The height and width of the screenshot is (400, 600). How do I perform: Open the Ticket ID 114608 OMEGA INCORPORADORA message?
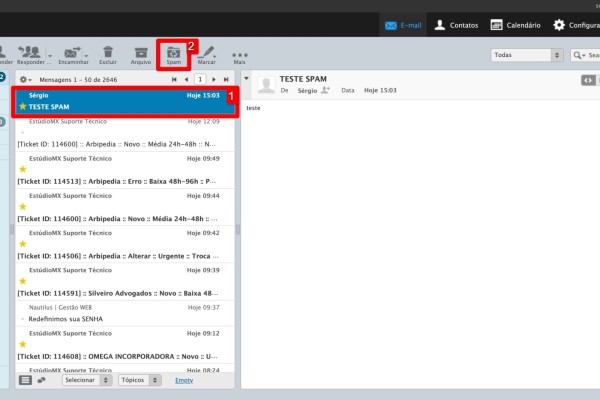(x=125, y=344)
